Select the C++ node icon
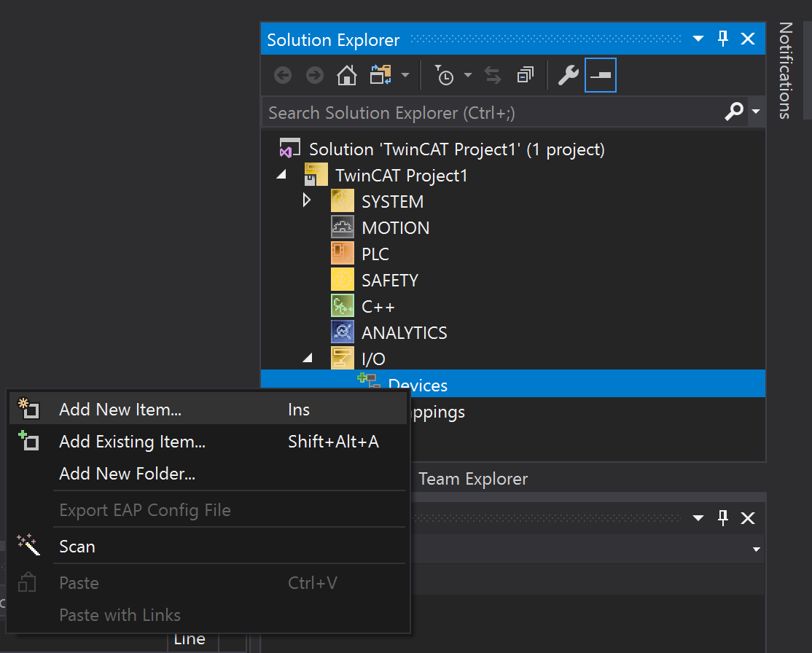The width and height of the screenshot is (812, 653). pyautogui.click(x=343, y=305)
